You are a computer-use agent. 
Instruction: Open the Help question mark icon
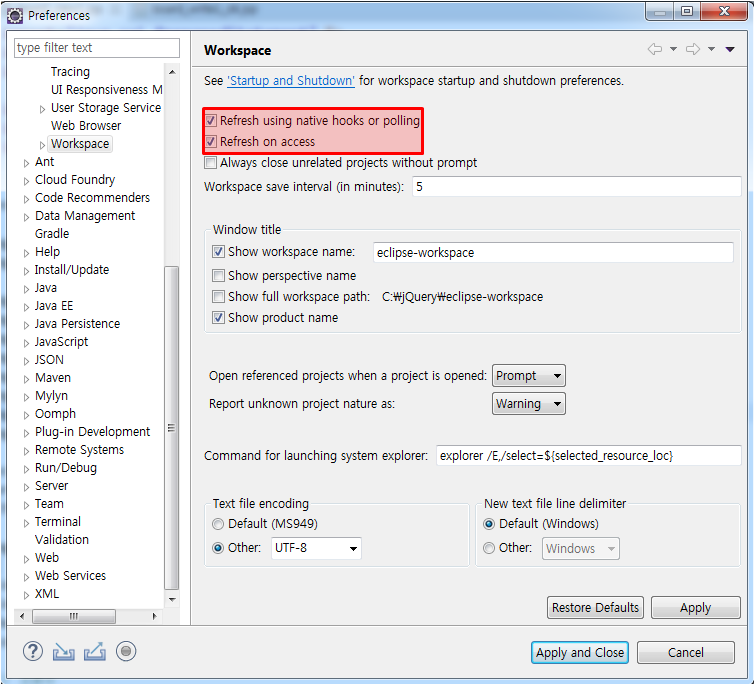click(x=33, y=652)
